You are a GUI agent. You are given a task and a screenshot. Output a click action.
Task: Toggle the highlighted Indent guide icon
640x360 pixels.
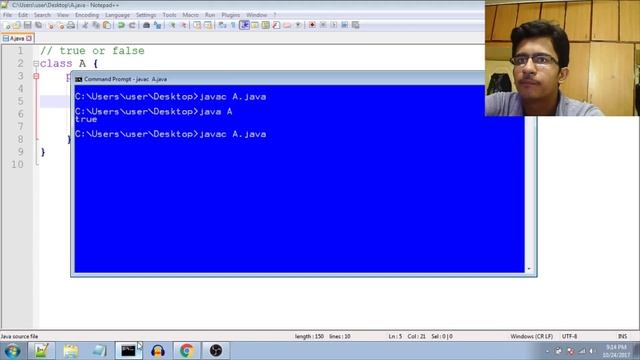point(244,25)
